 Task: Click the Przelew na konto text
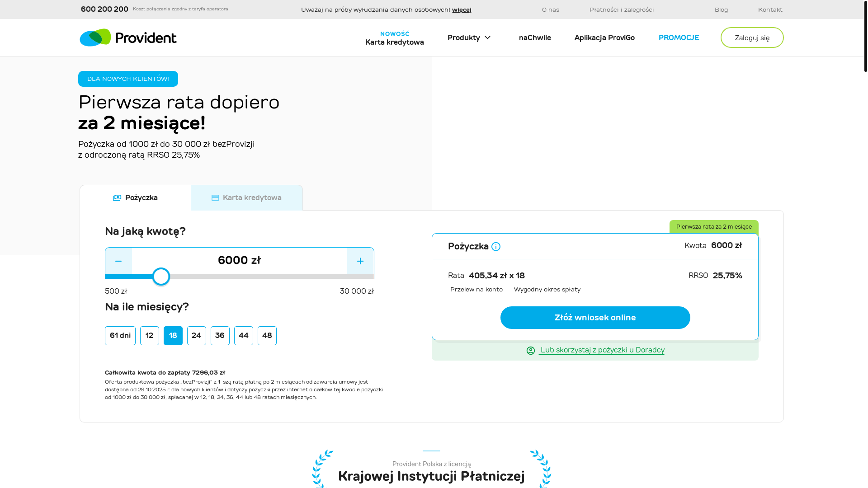[x=476, y=290]
